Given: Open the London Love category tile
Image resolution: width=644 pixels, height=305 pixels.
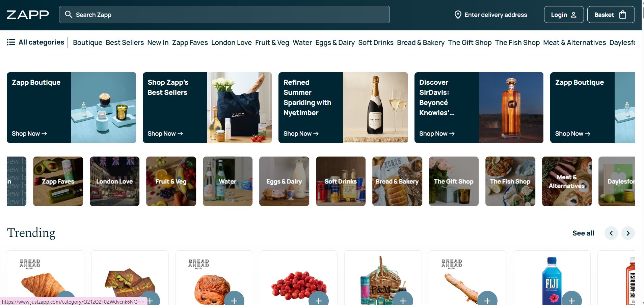Looking at the screenshot, I should point(114,181).
